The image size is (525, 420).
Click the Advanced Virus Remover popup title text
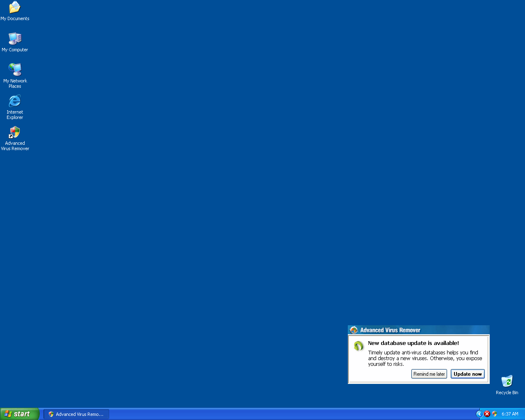pyautogui.click(x=390, y=330)
